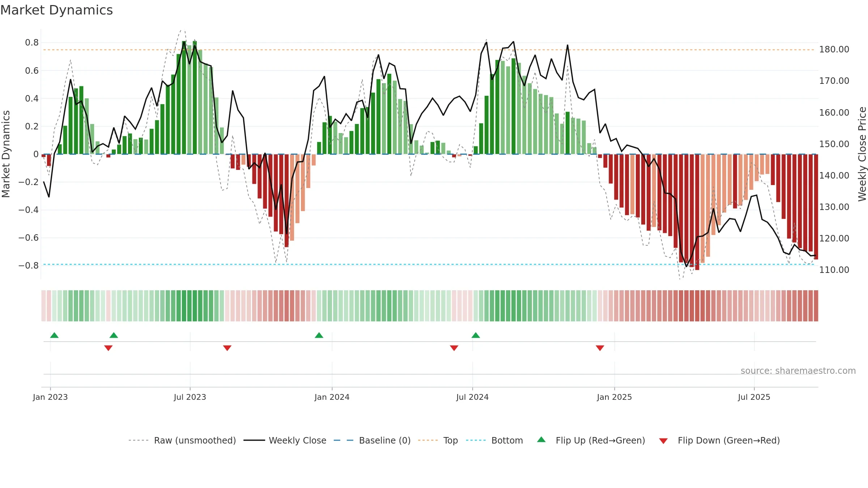Toggle Flip Down (Green→Red) legend entry
868x488 pixels.
click(719, 440)
